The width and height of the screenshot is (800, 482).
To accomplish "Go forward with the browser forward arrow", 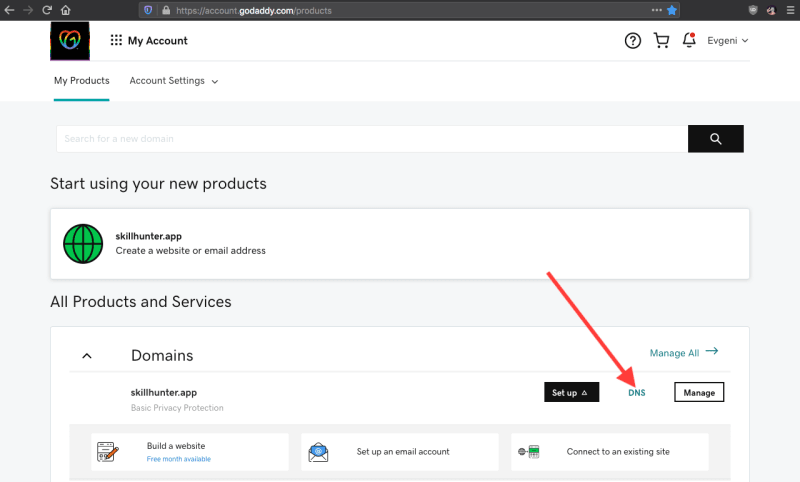I will 28,10.
